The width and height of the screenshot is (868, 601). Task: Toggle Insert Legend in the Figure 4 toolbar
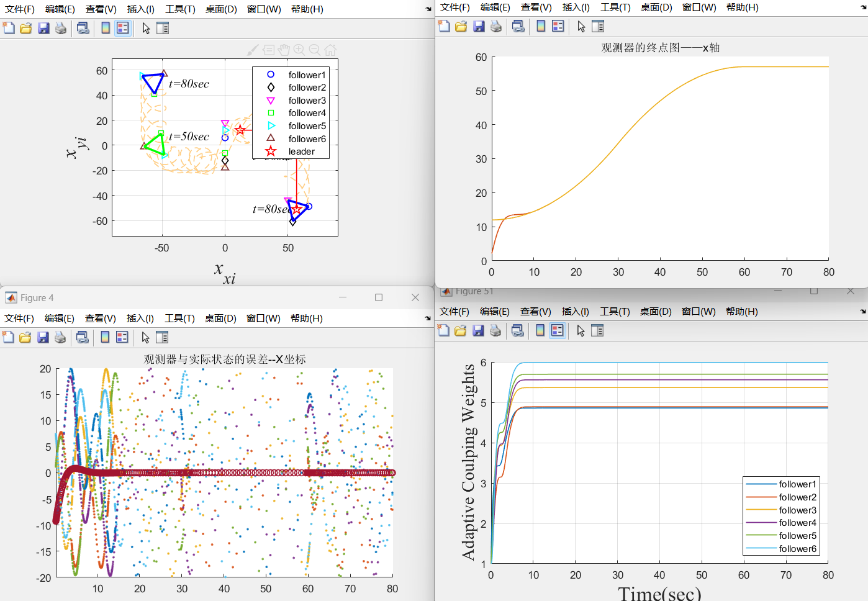[122, 337]
